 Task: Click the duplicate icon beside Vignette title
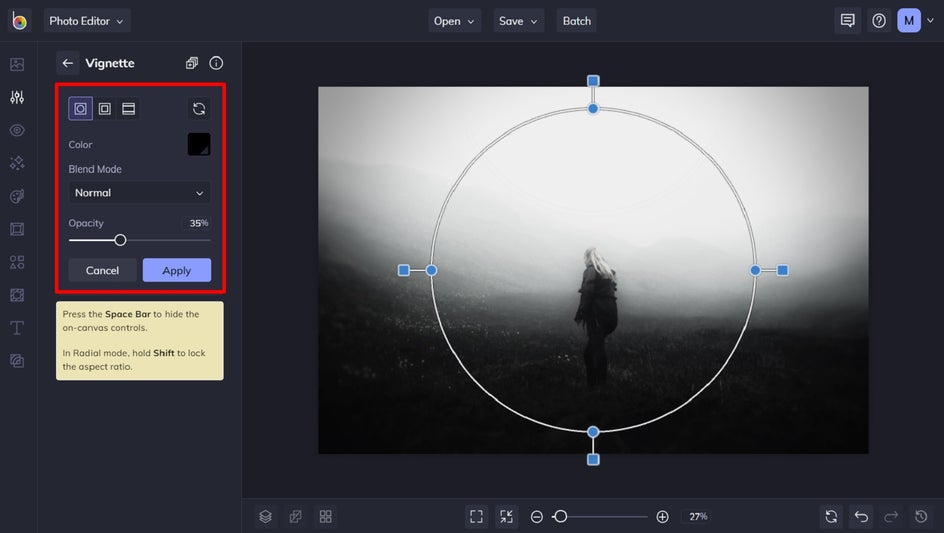tap(191, 63)
